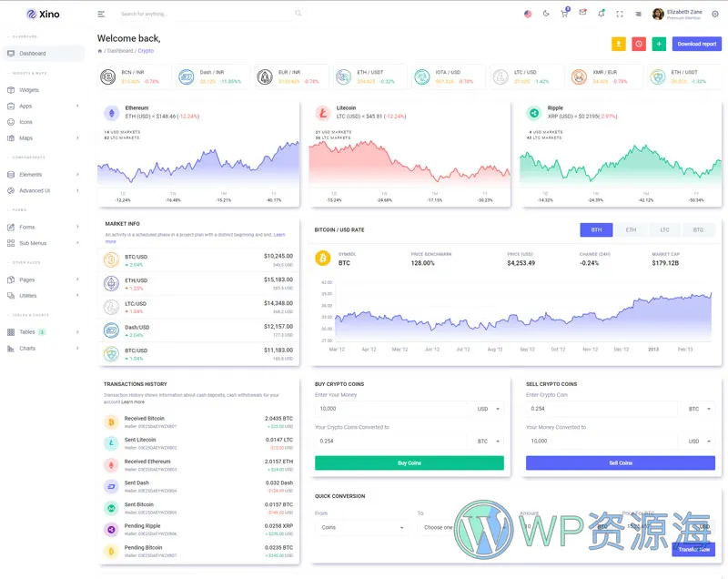Open the USD currency dropdown under Buy Crypto Coins
728x579 pixels.
[x=489, y=409]
